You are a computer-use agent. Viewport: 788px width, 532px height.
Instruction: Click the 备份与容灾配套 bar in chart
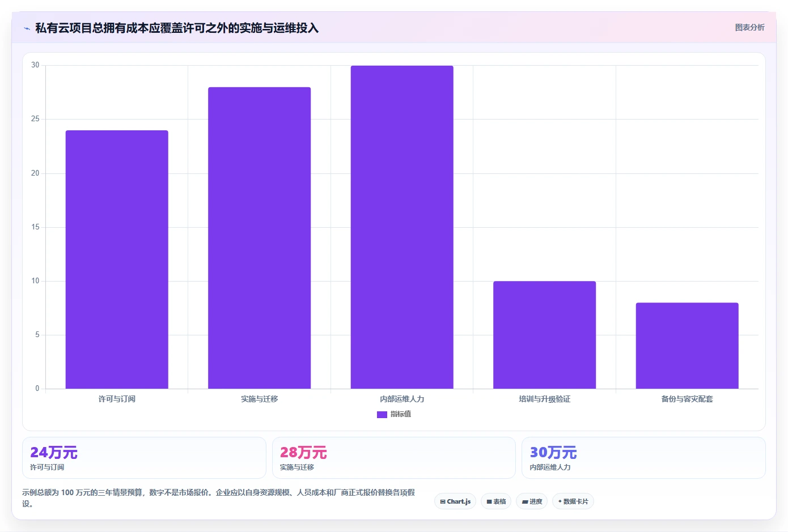point(687,346)
